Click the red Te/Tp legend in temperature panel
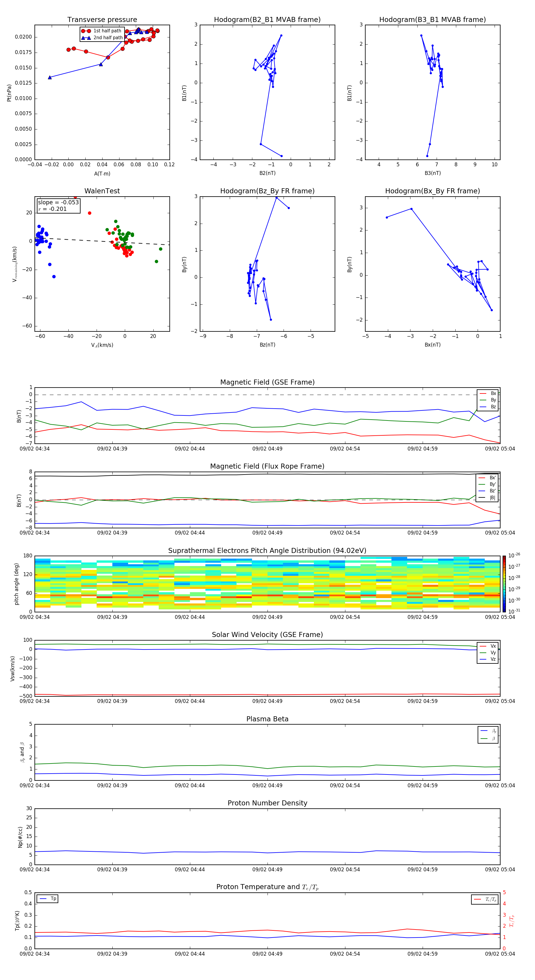 (485, 899)
